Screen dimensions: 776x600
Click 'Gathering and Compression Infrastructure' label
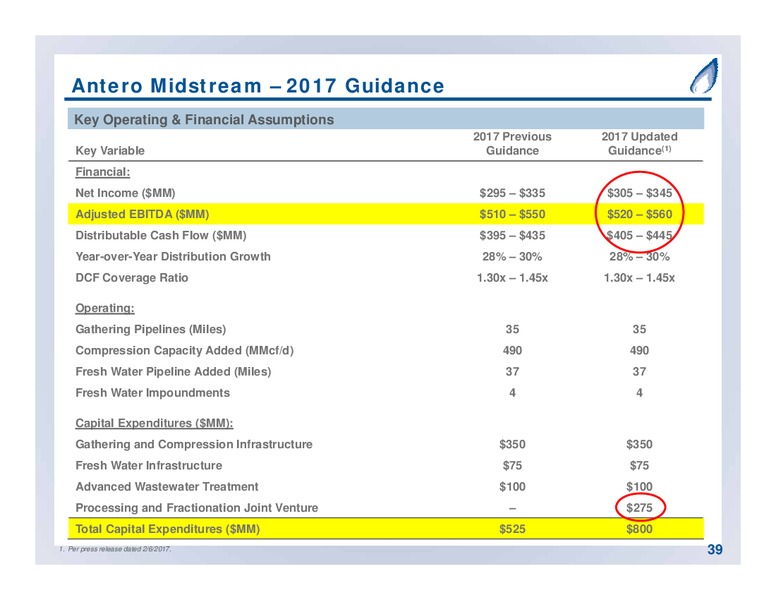(x=194, y=445)
